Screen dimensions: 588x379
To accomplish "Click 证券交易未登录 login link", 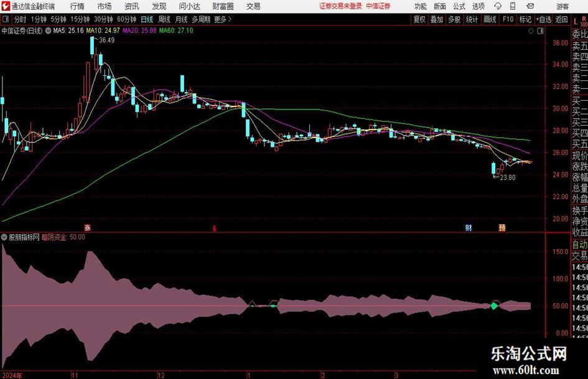I will tap(340, 6).
